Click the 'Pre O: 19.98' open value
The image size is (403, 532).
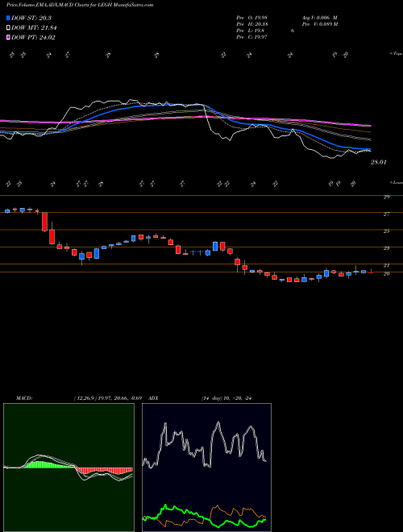253,18
